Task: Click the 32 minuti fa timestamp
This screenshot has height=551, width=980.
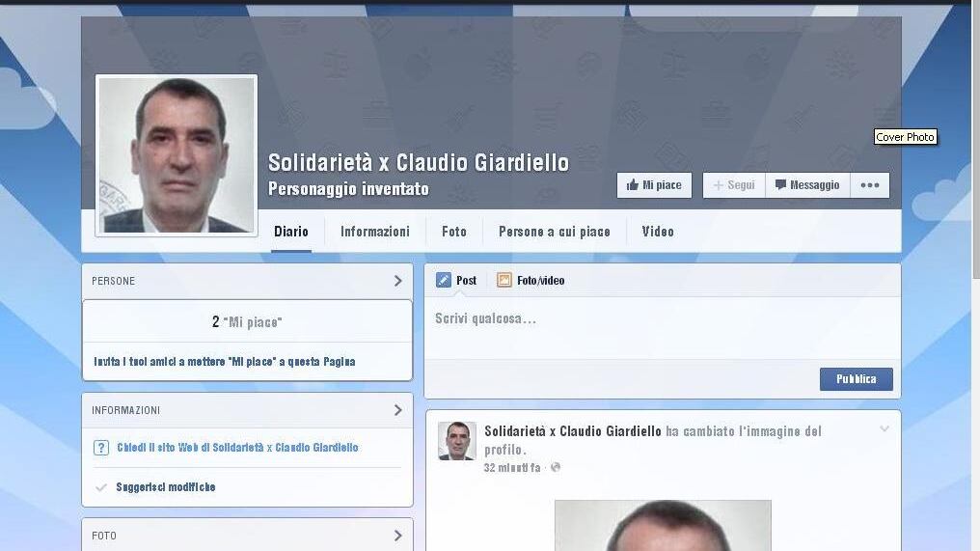Action: (x=512, y=468)
